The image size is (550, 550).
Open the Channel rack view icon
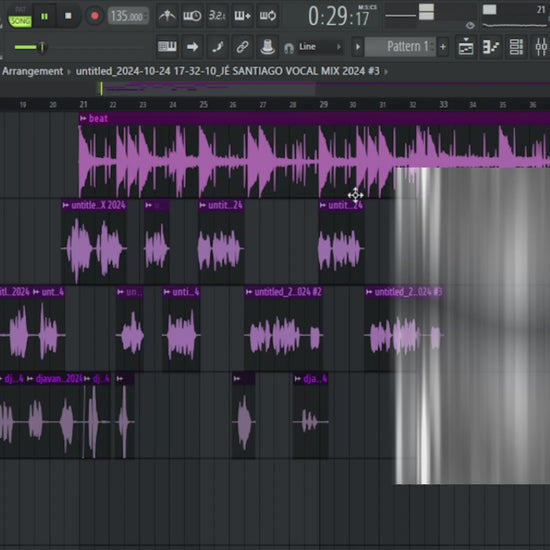click(516, 47)
